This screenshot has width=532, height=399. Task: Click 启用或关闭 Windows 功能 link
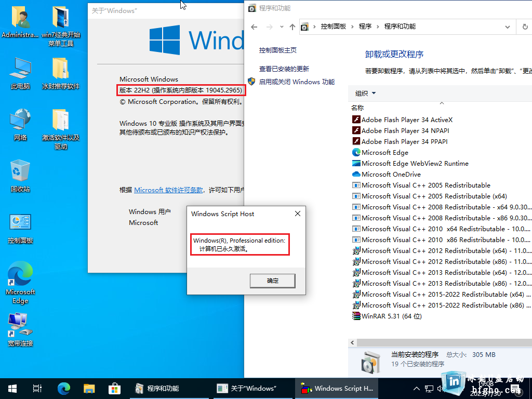coord(297,82)
